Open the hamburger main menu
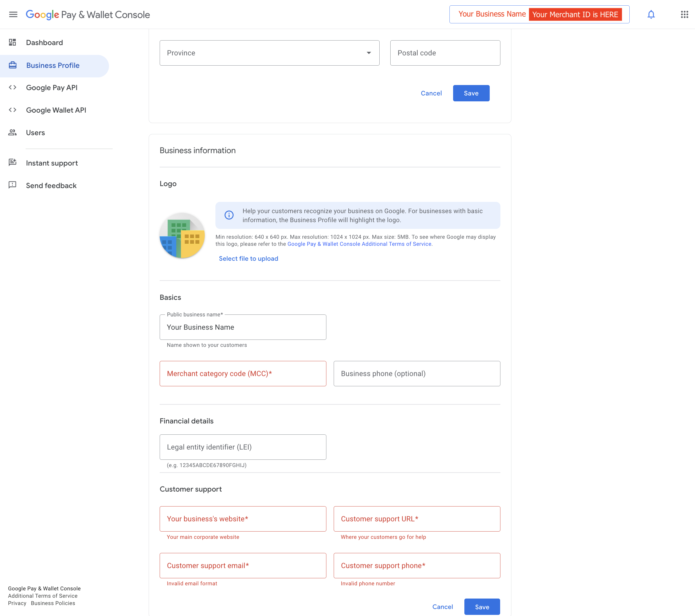 click(13, 15)
